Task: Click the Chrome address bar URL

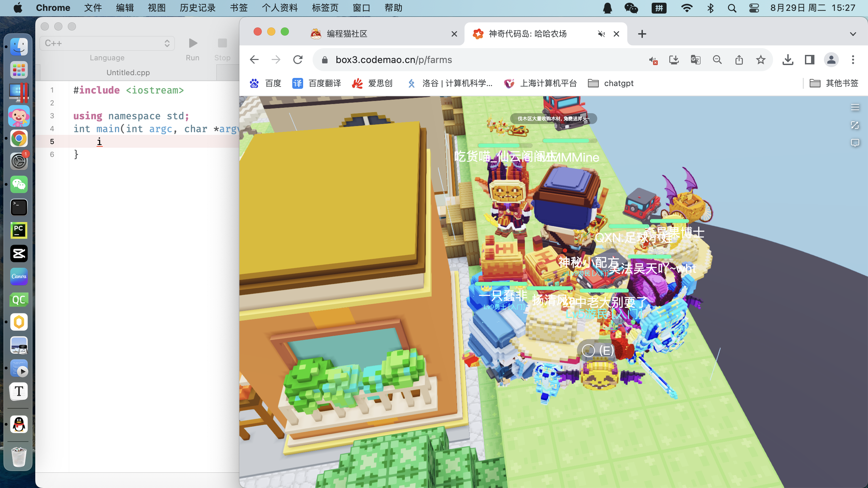Action: [x=394, y=60]
